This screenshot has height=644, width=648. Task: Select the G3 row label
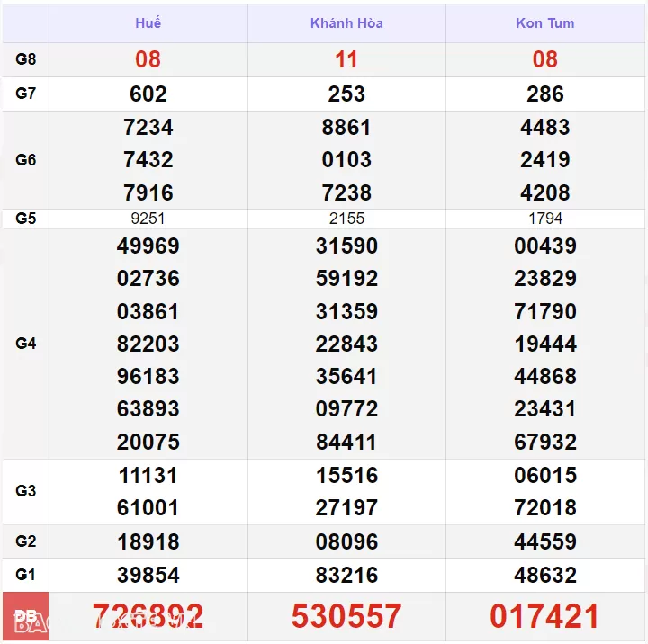coord(26,491)
